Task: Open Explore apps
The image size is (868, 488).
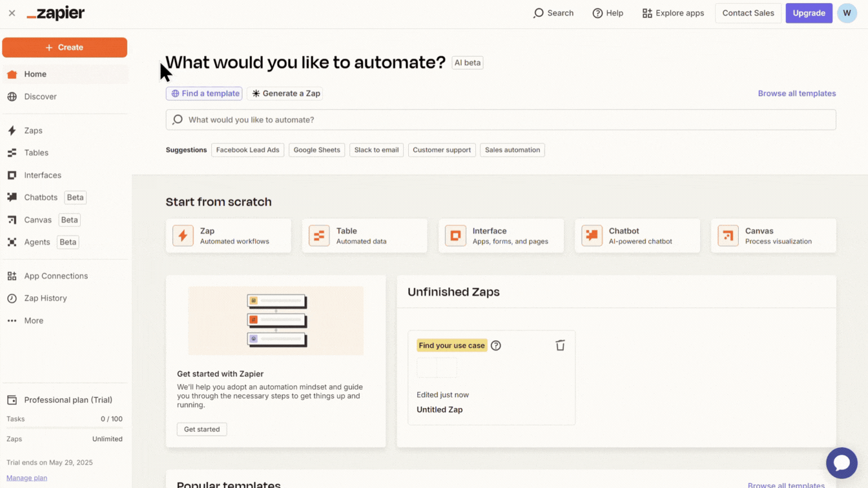Action: point(673,13)
